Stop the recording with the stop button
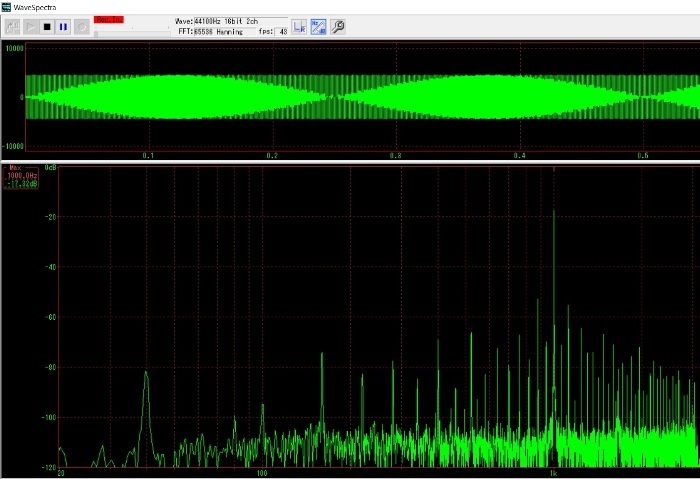700x479 pixels. click(47, 27)
